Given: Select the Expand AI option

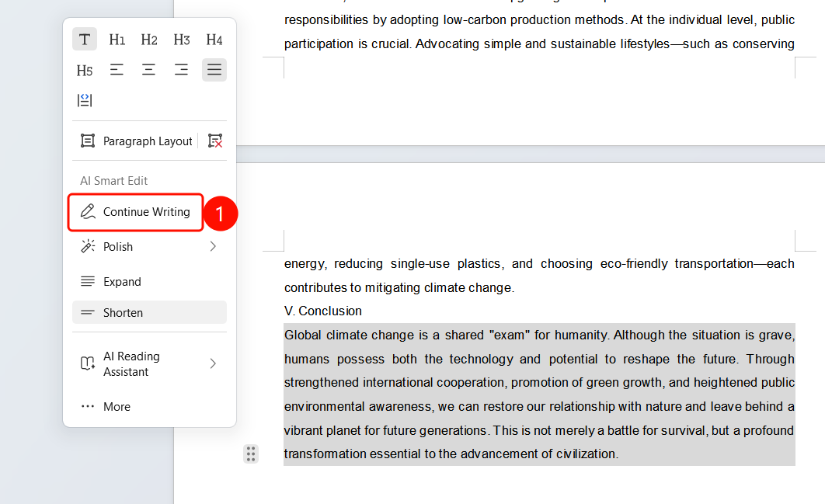Looking at the screenshot, I should (149, 281).
